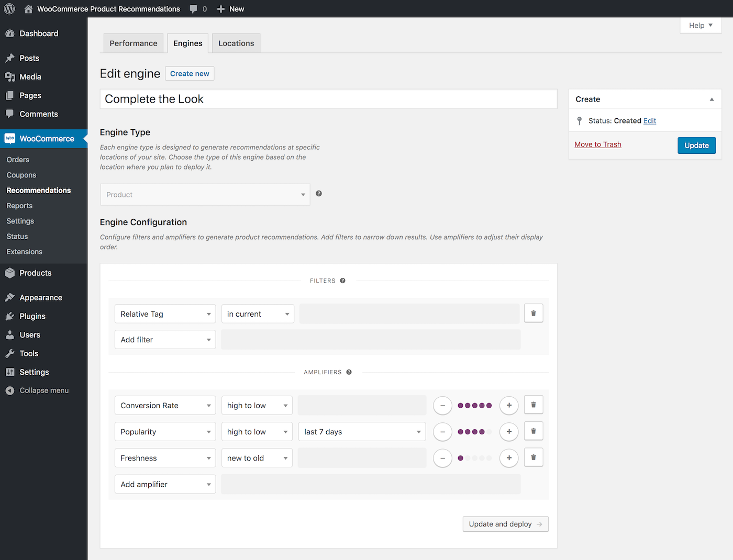Click the Move to Trash link
Image resolution: width=733 pixels, height=560 pixels.
point(598,144)
